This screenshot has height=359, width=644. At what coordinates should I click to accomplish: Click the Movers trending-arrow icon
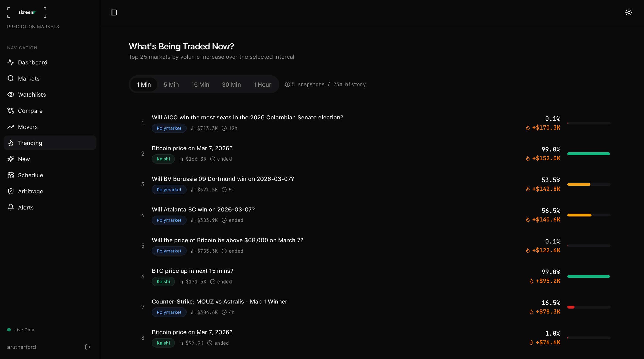pyautogui.click(x=11, y=127)
